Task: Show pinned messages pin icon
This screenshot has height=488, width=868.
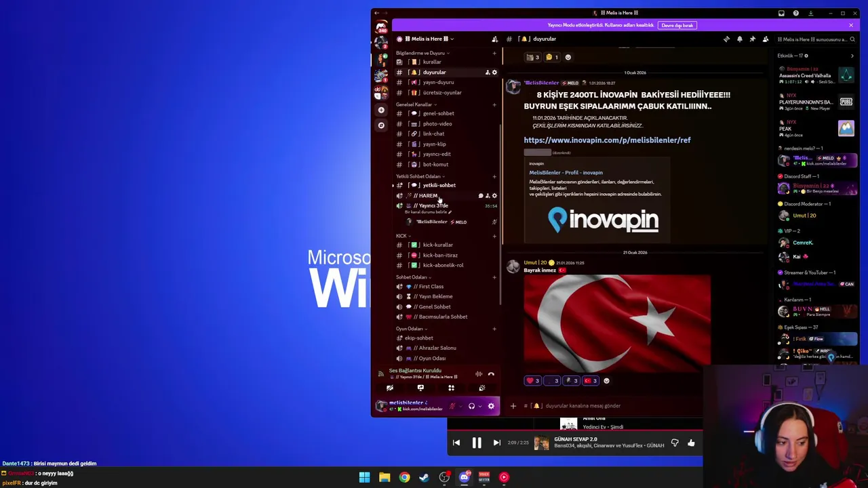Action: (x=753, y=39)
